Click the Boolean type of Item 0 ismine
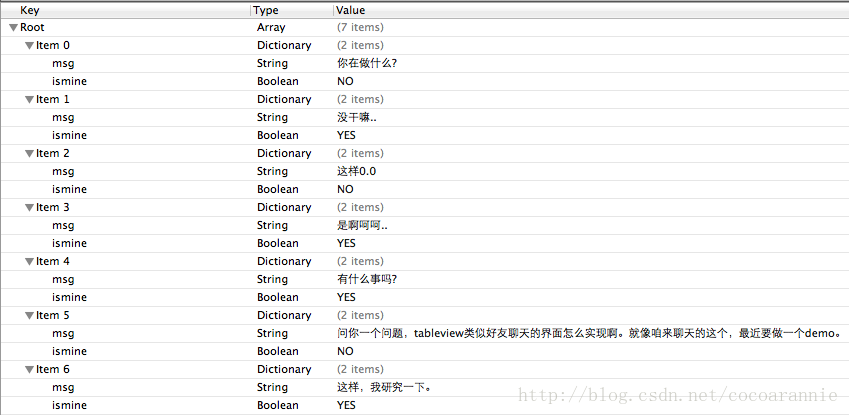The image size is (849, 415). (277, 81)
